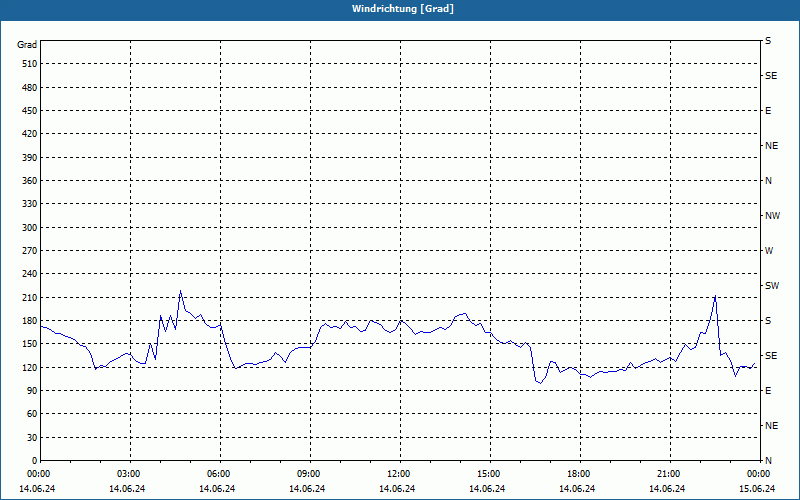Click the 510 y-axis value
Screen dimensions: 800x500
30,64
